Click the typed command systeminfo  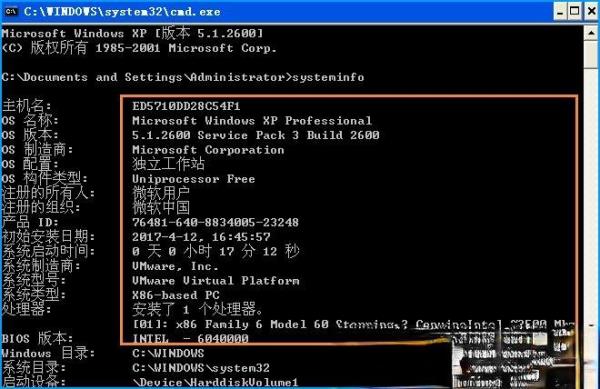(328, 77)
